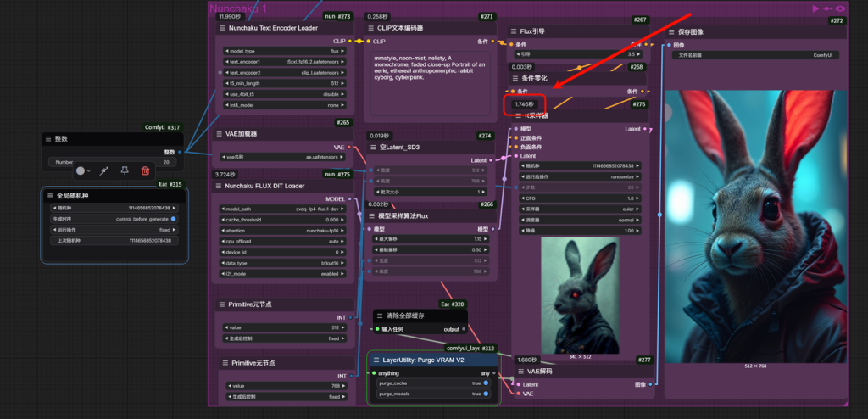
Task: Change the vae名称 selection ae.safetensors
Action: (x=284, y=157)
